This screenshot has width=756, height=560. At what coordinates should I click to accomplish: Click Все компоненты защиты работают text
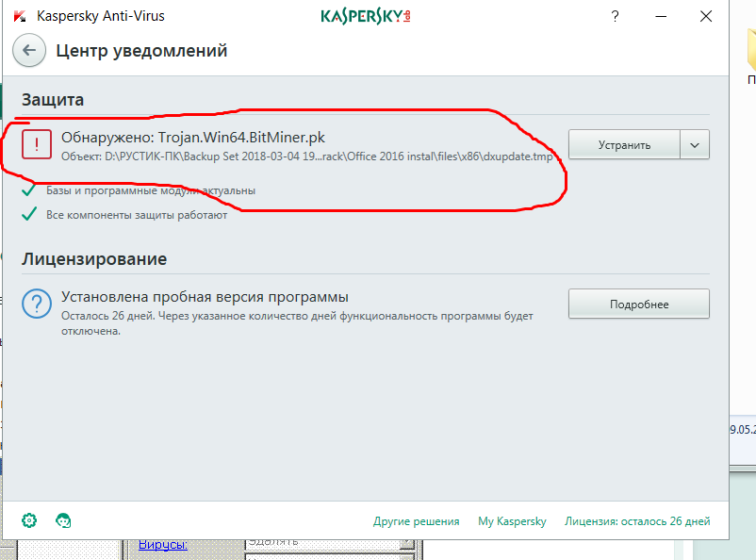point(137,215)
